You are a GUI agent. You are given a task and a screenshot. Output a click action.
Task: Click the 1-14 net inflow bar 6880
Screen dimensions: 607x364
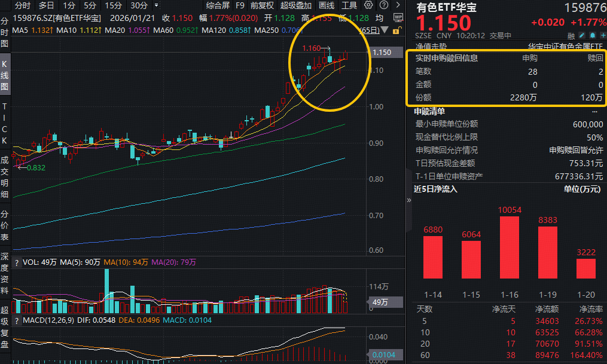tap(433, 257)
